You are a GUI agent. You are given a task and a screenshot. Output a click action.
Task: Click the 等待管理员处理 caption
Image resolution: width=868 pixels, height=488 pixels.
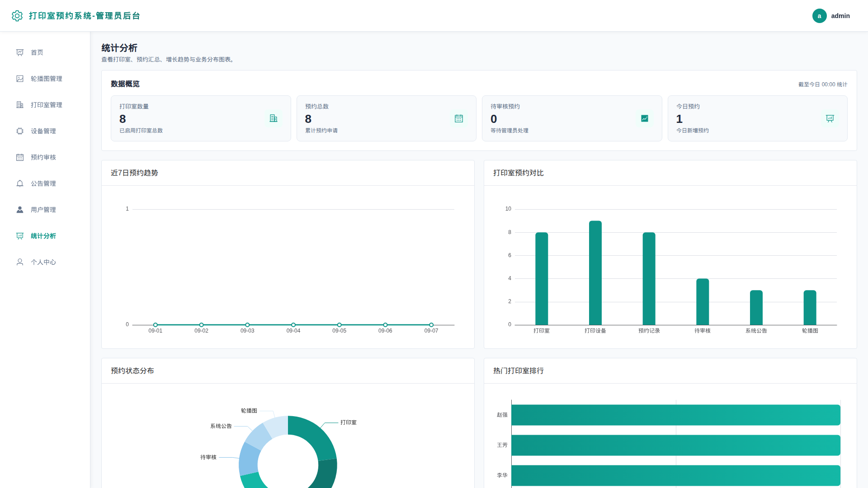[x=509, y=131]
